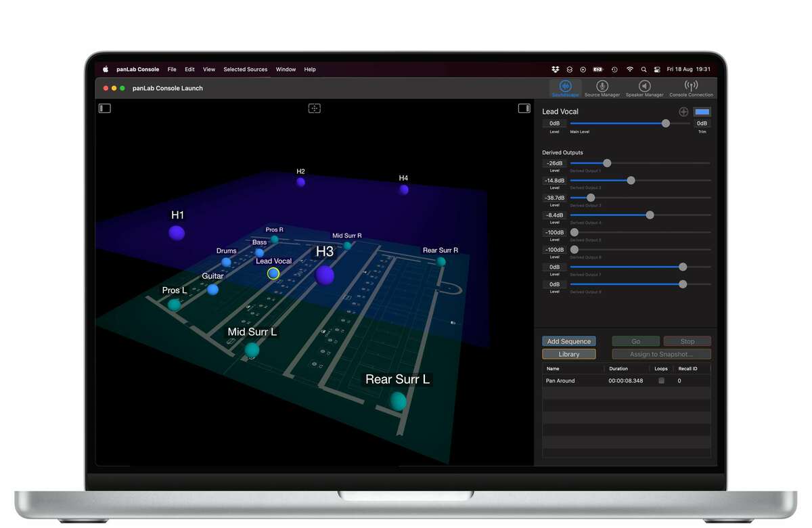Select the Lead Vocal source sphere
812x528 pixels.
pos(273,273)
